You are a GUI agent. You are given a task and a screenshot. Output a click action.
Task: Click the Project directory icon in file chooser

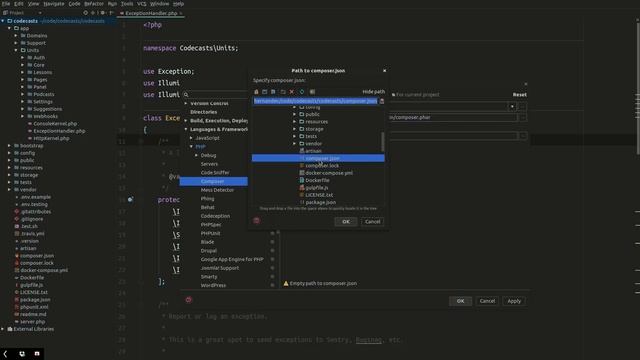pyautogui.click(x=273, y=92)
